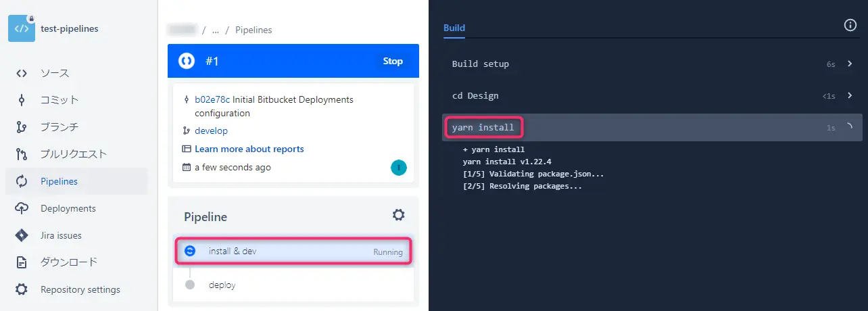Open pipeline settings gear icon
868x311 pixels.
pyautogui.click(x=399, y=215)
